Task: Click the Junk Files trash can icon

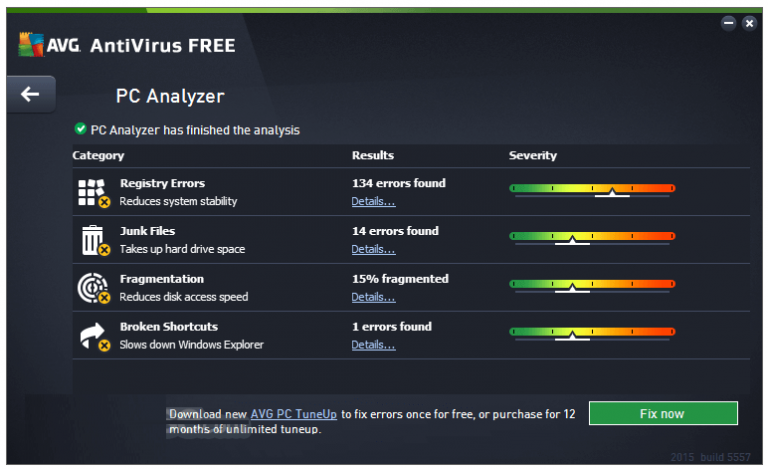Action: coord(95,240)
